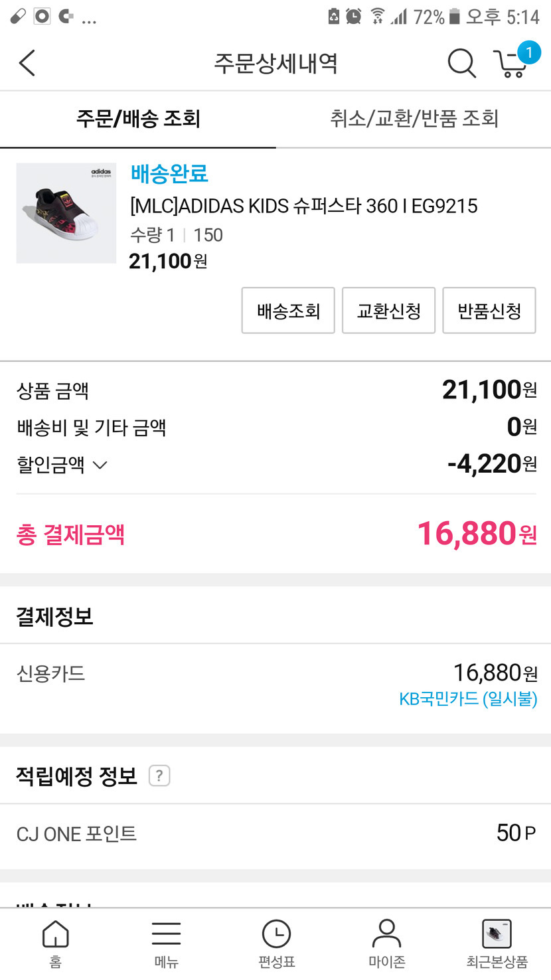Tap the back arrow icon

[x=27, y=63]
